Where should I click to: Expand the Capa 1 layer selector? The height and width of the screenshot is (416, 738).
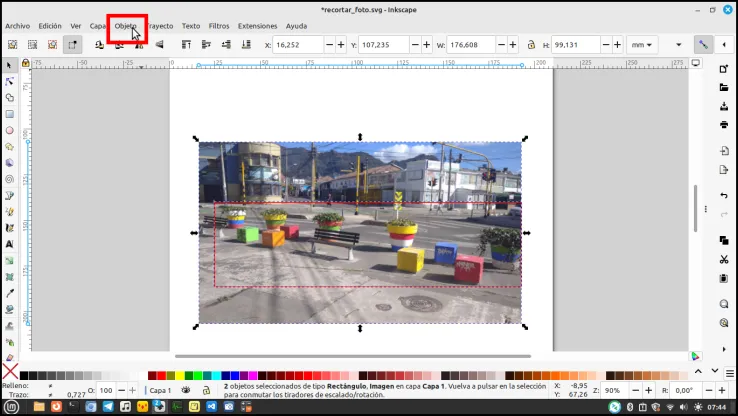pyautogui.click(x=160, y=390)
